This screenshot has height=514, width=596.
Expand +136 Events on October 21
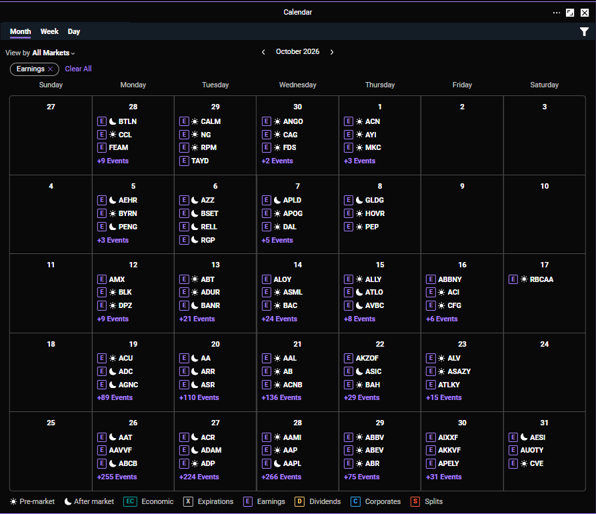(281, 398)
